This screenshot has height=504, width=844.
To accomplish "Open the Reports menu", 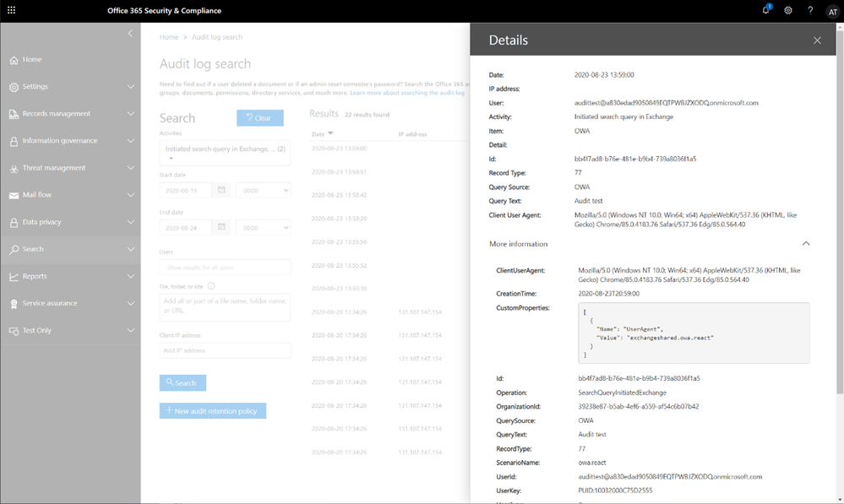I will 70,276.
